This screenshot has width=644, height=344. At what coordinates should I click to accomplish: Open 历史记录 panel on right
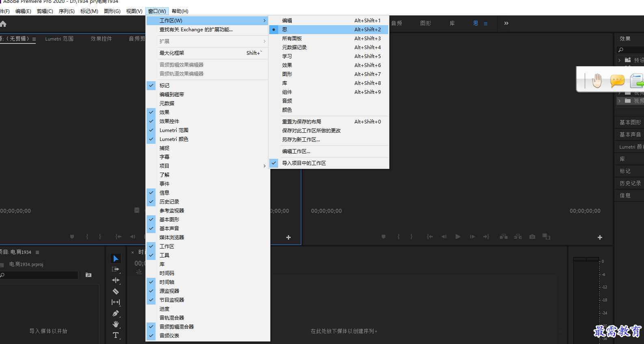[630, 183]
